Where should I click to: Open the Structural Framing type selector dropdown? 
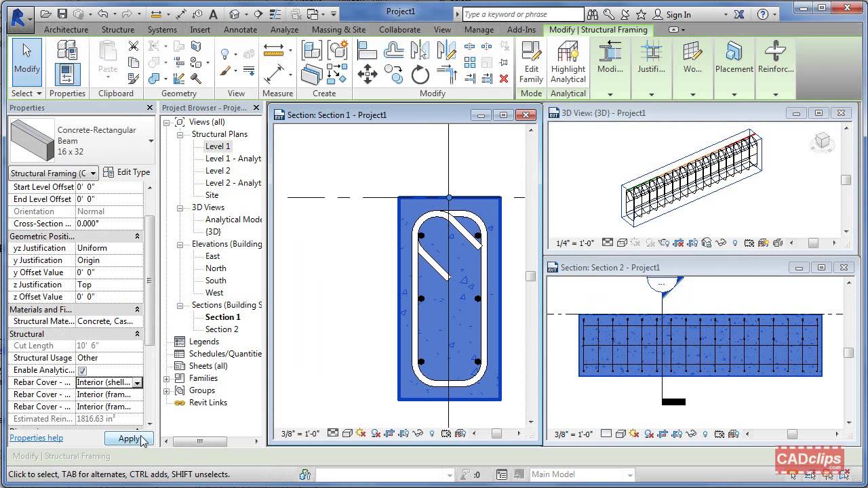pos(92,173)
